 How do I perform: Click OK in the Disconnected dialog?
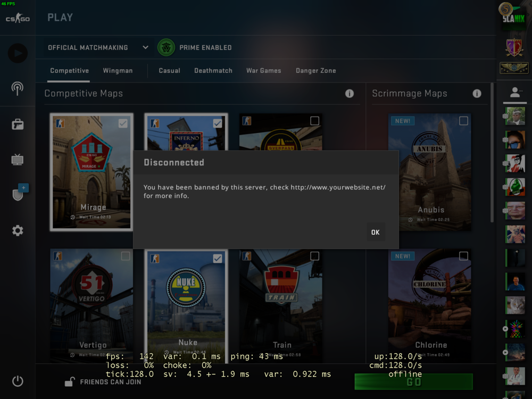(x=376, y=232)
